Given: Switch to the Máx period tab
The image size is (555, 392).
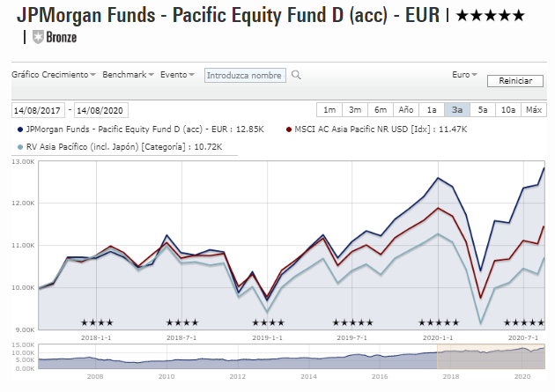Looking at the screenshot, I should [x=534, y=110].
